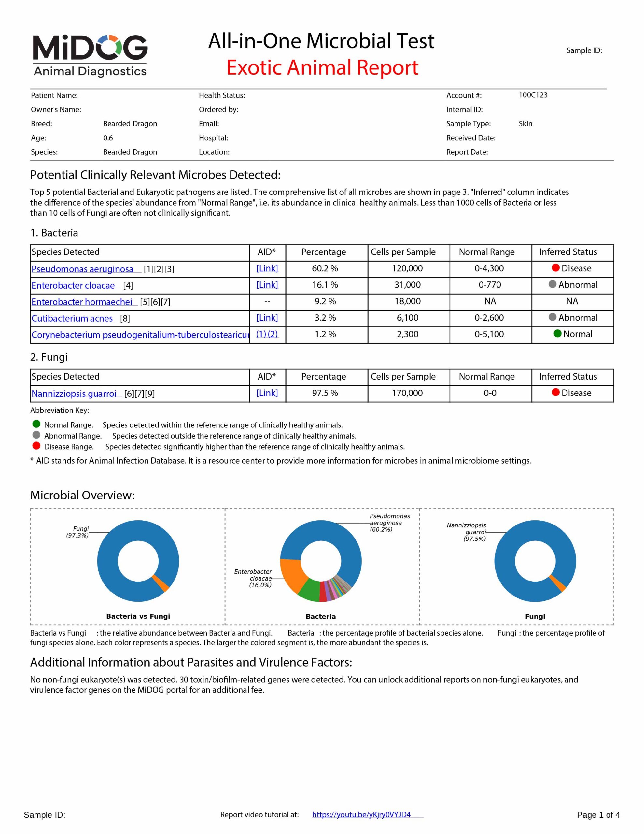The image size is (644, 834).
Task: Click AID [Link] in Enterobacter cloacae row
Action: coord(267,285)
